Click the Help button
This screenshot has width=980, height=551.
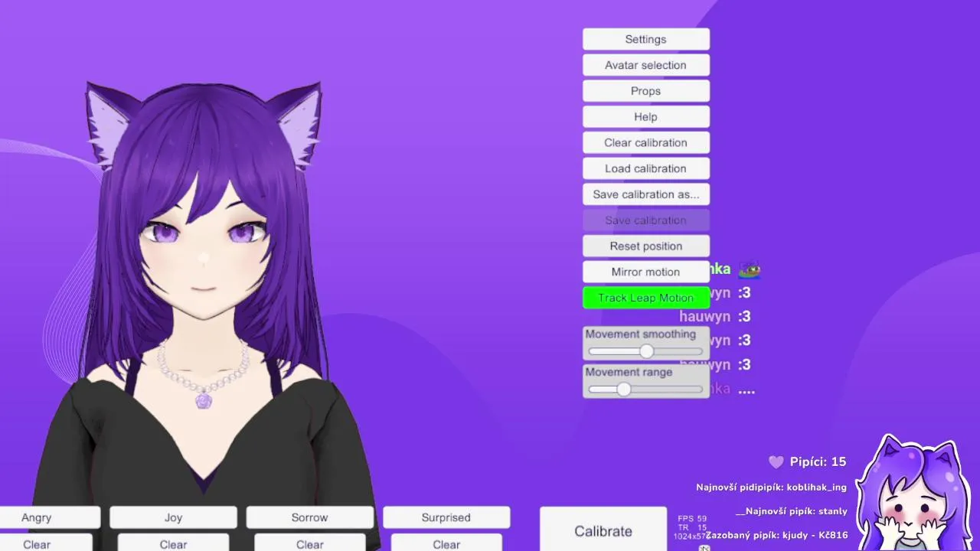click(x=645, y=117)
